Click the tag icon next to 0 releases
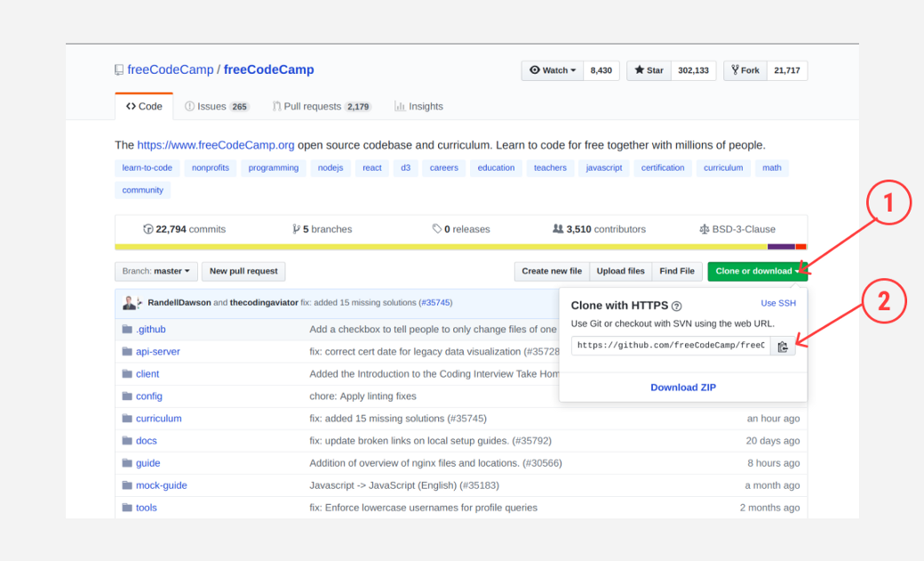The width and height of the screenshot is (924, 561). [x=435, y=228]
